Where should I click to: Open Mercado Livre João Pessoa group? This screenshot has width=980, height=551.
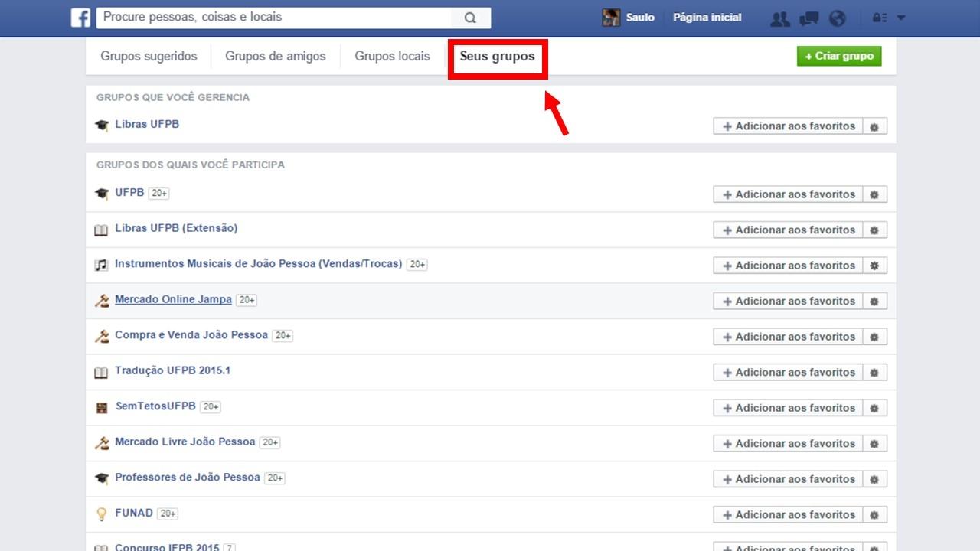(x=185, y=442)
